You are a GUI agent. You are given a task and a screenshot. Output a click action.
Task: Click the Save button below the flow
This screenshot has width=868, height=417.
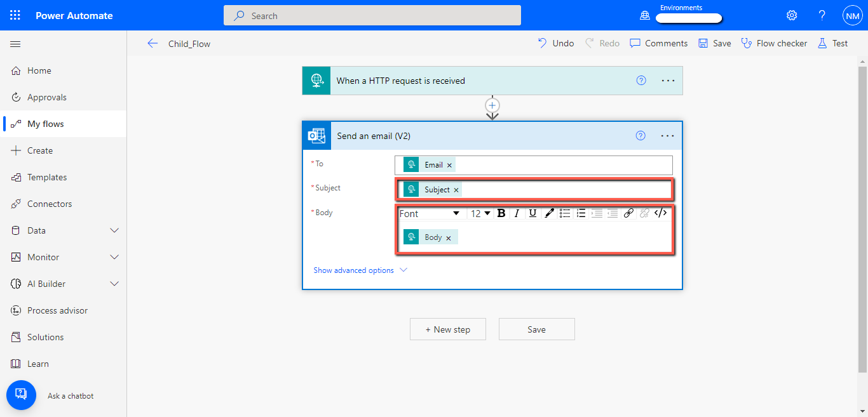(x=537, y=329)
